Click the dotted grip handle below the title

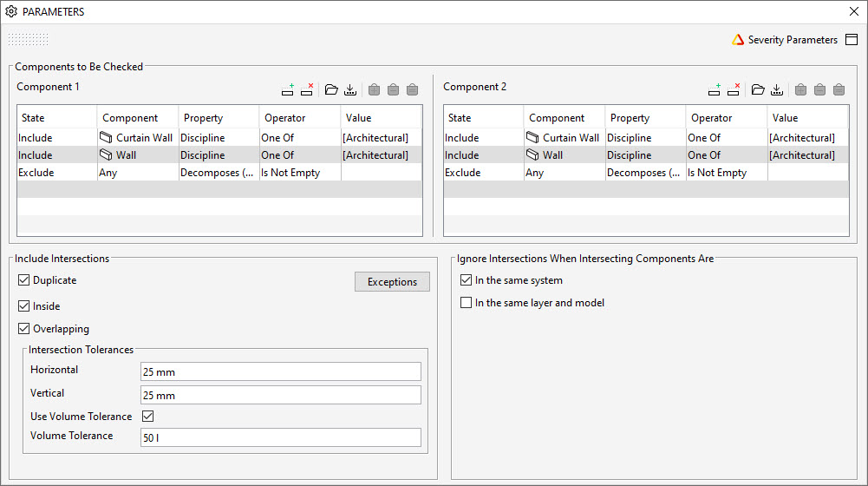[x=29, y=39]
